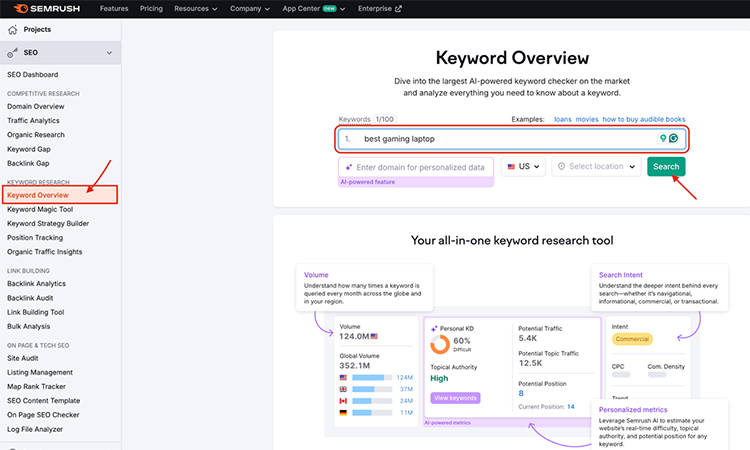Screen dimensions: 750x450
Task: Open the Resources dropdown menu
Action: pyautogui.click(x=196, y=9)
